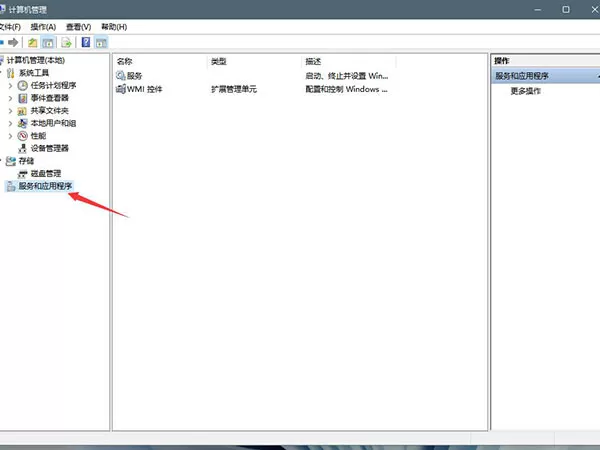Expand the 本地用户和组 node chevron
The width and height of the screenshot is (600, 450).
(x=10, y=123)
